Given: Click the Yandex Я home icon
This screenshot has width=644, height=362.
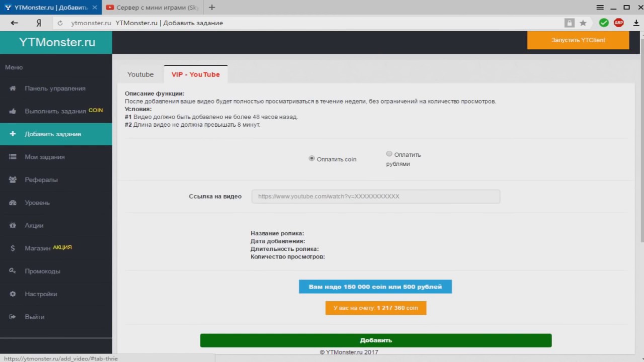Looking at the screenshot, I should coord(39,23).
